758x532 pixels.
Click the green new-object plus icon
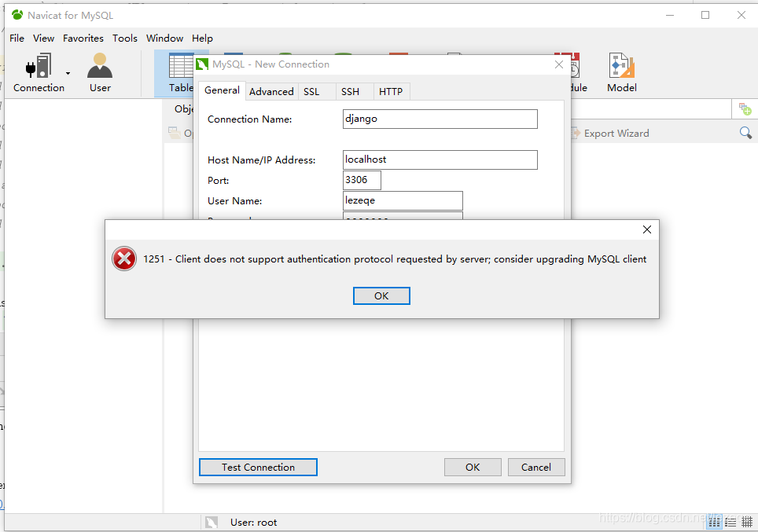[x=745, y=108]
